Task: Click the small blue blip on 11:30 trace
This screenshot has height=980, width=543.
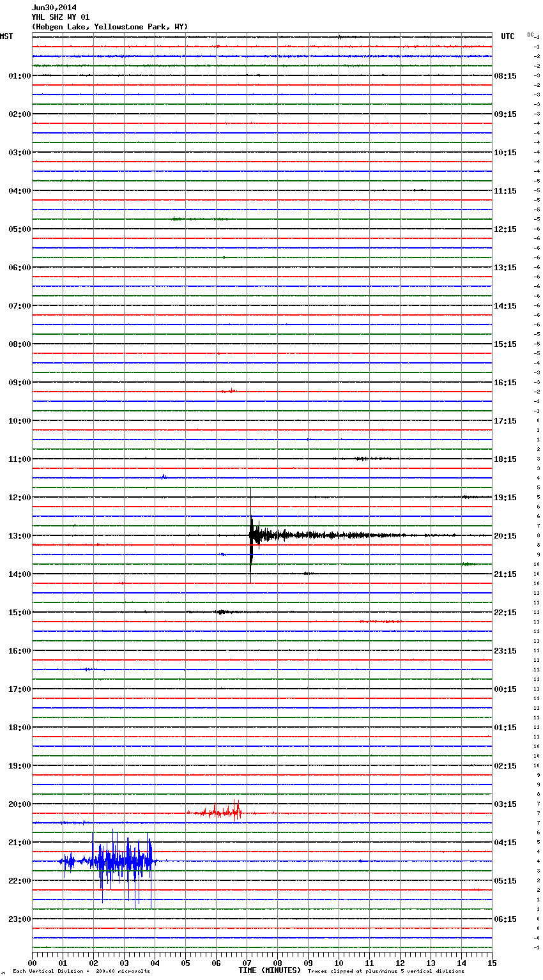Action: click(x=164, y=477)
